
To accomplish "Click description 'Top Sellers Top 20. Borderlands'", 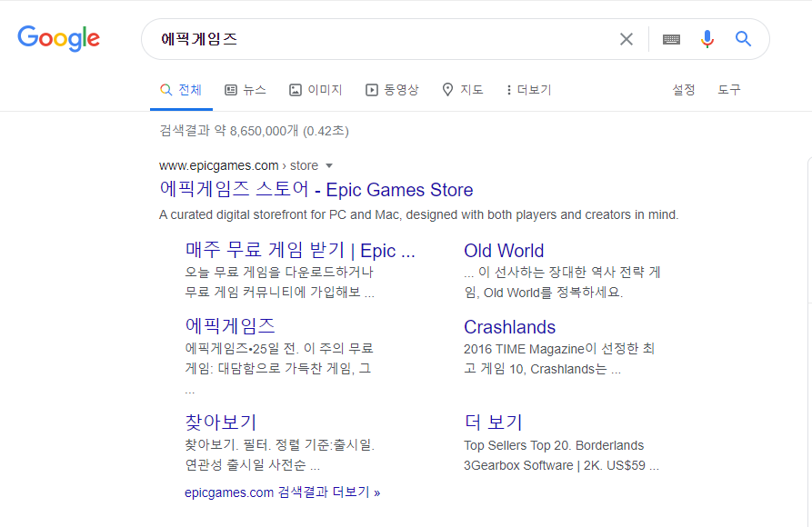I will click(x=554, y=446).
